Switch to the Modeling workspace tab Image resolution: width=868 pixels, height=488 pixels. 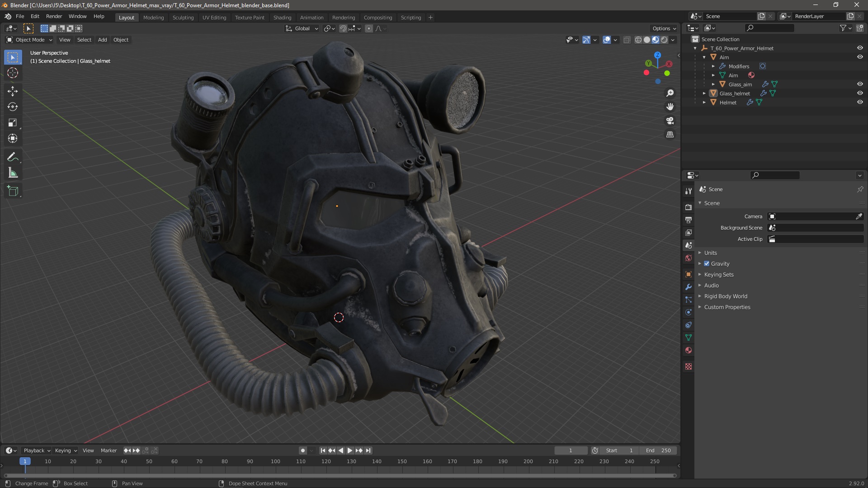coord(153,17)
